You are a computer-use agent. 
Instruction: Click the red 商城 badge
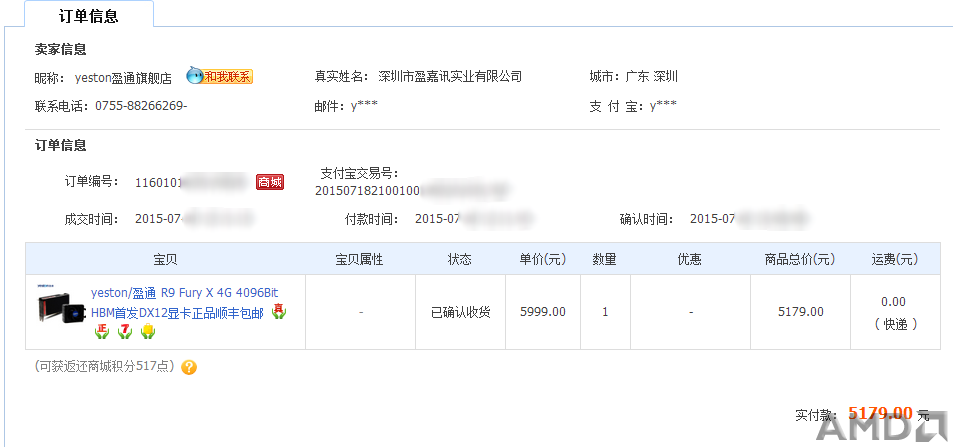[270, 182]
